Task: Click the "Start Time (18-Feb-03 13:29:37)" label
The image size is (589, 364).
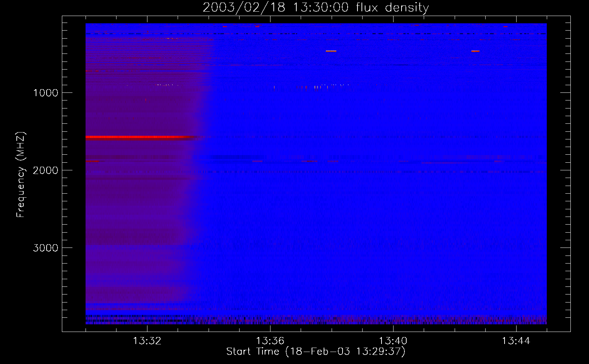Action: point(316,352)
